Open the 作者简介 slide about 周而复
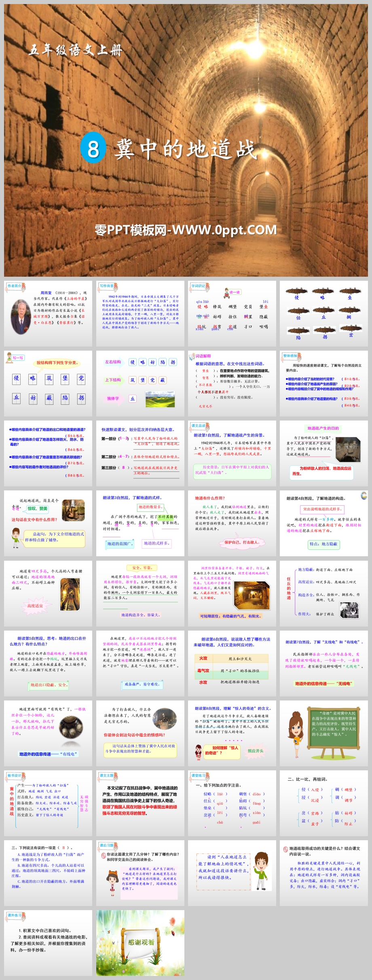The width and height of the screenshot is (372, 980). click(48, 313)
